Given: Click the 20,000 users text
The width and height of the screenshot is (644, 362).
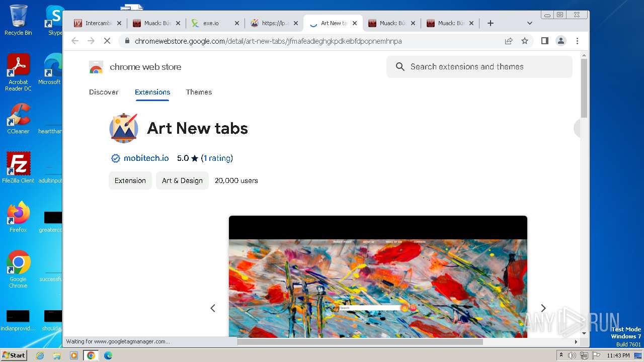Looking at the screenshot, I should [x=236, y=180].
